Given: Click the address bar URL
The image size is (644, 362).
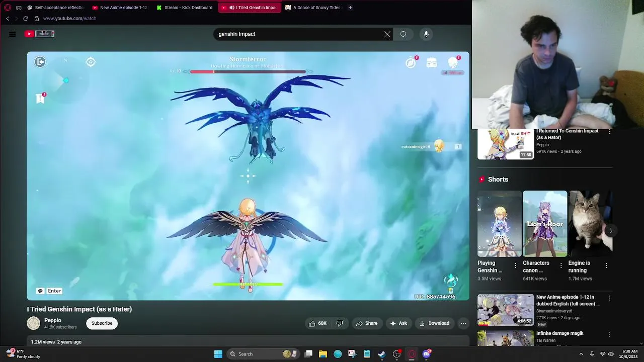Looking at the screenshot, I should [69, 19].
